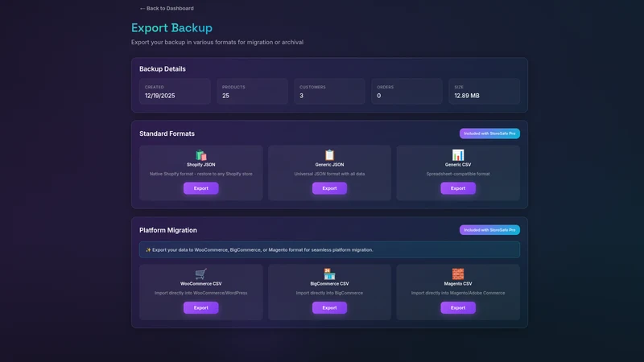Screen dimensions: 644x362
Task: Click the Generic CSV bar chart icon
Action: point(458,155)
